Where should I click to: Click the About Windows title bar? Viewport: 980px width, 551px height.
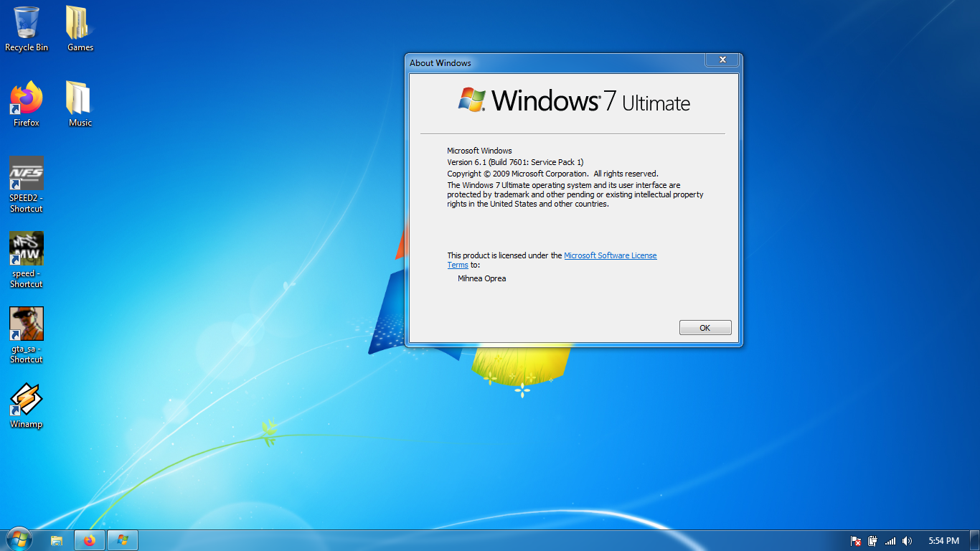[556, 62]
